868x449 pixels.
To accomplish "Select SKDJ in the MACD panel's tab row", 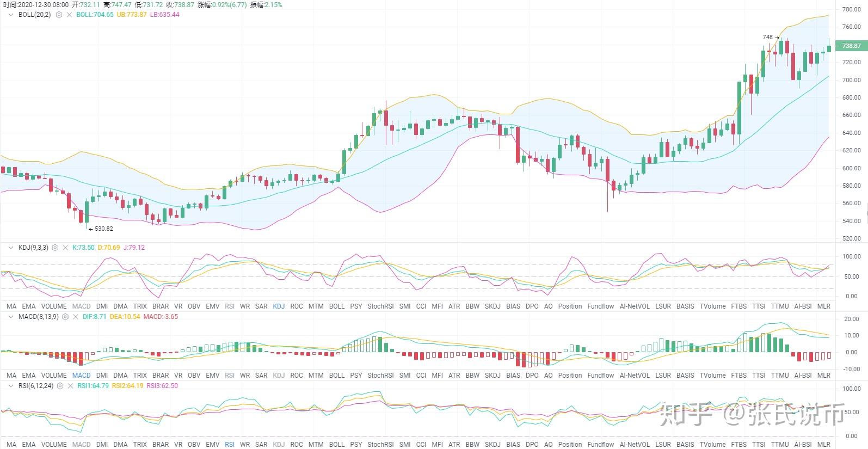I will [493, 376].
